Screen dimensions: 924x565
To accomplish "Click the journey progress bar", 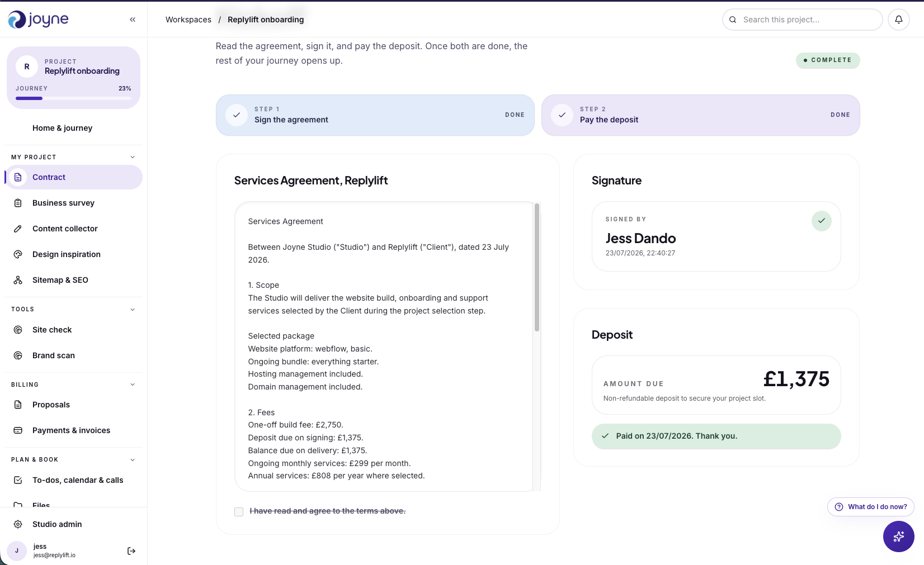I will [73, 98].
